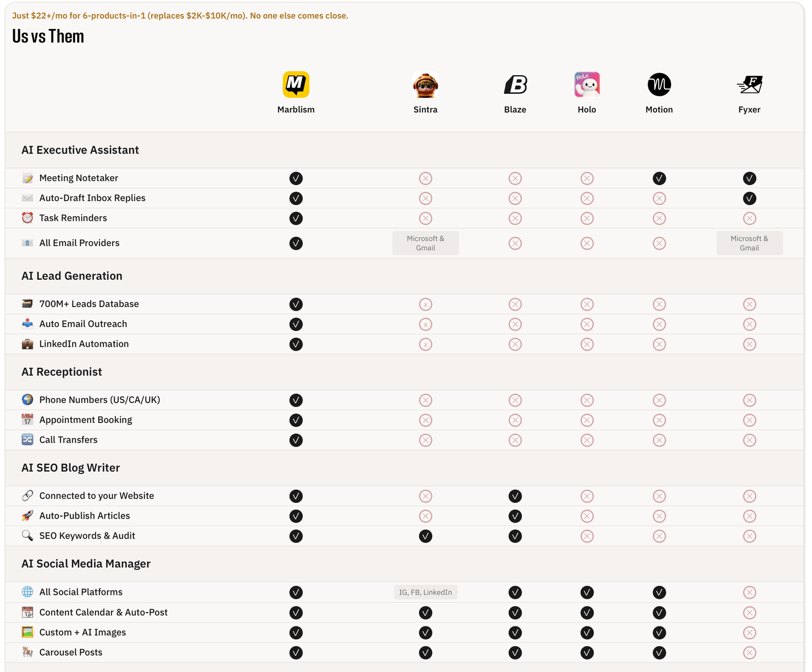Click Blaze's X mark for Task Reminders
Screen dimensions: 812x672
[515, 218]
